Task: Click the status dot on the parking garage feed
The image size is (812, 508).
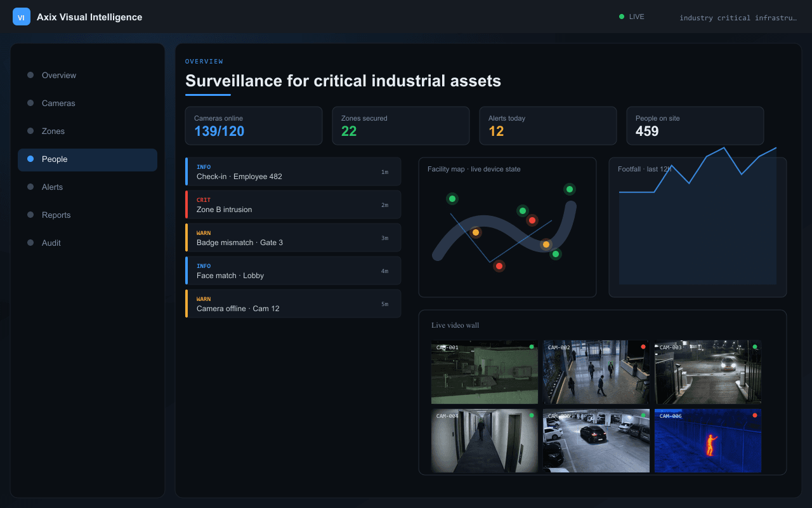Action: click(x=643, y=415)
